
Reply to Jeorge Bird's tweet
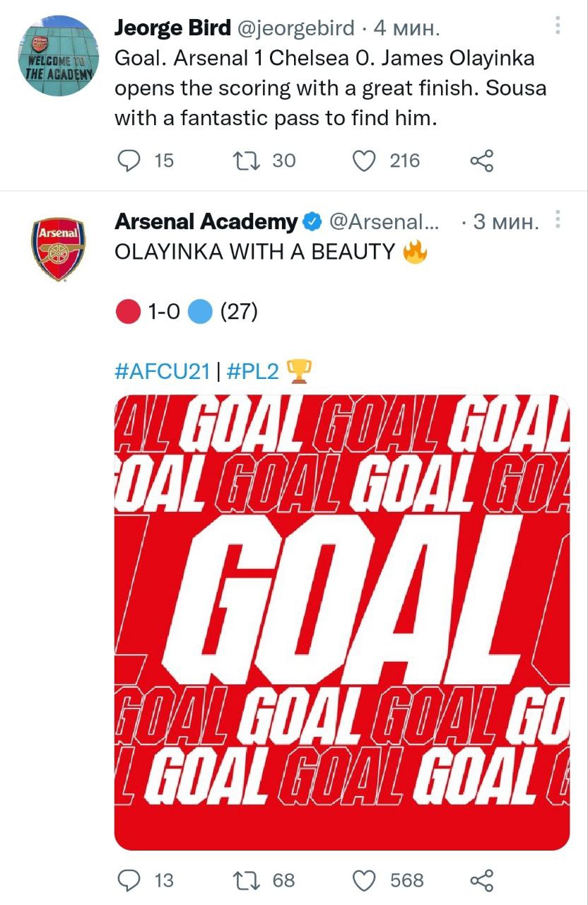[x=128, y=161]
